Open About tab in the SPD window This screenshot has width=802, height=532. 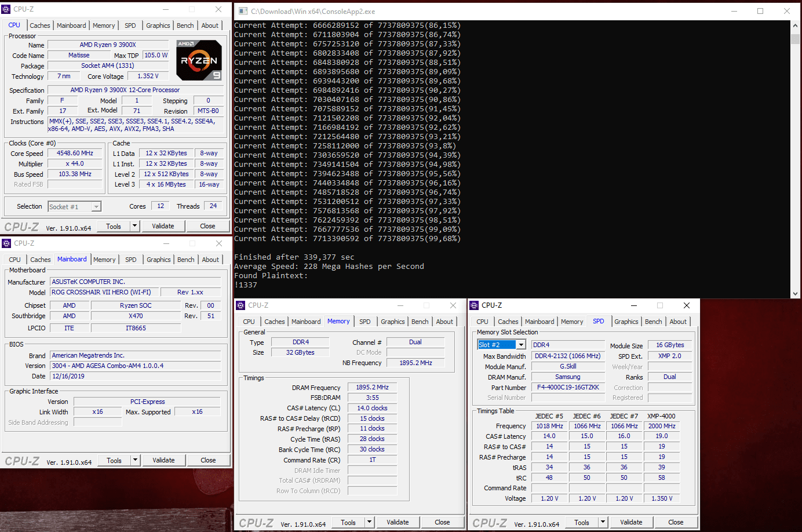point(678,322)
